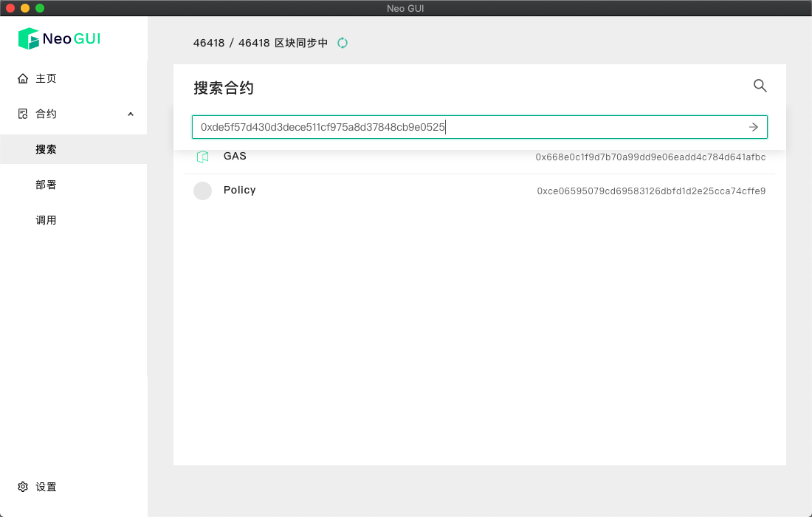
Task: Click the green block sync refresh icon
Action: [343, 43]
